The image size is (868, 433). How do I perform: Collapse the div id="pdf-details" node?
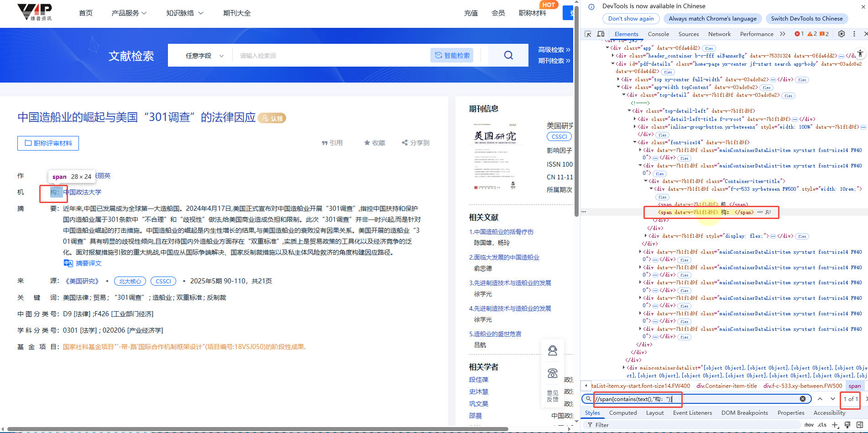(x=613, y=64)
